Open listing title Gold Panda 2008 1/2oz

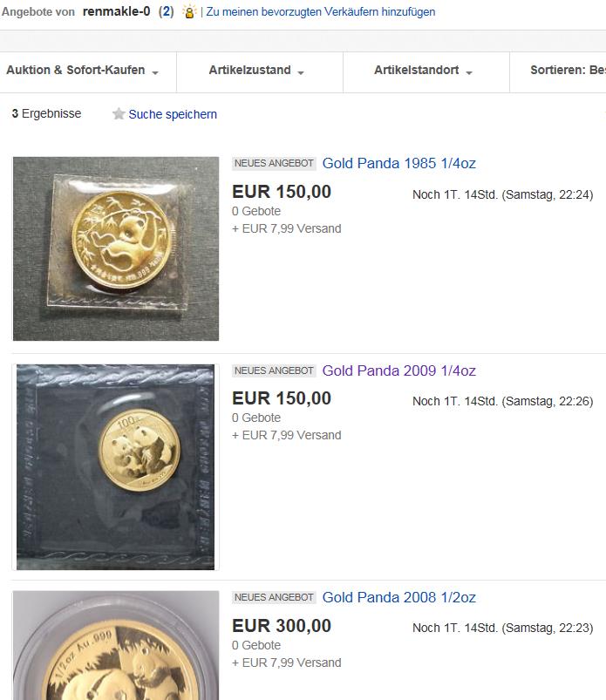click(399, 597)
